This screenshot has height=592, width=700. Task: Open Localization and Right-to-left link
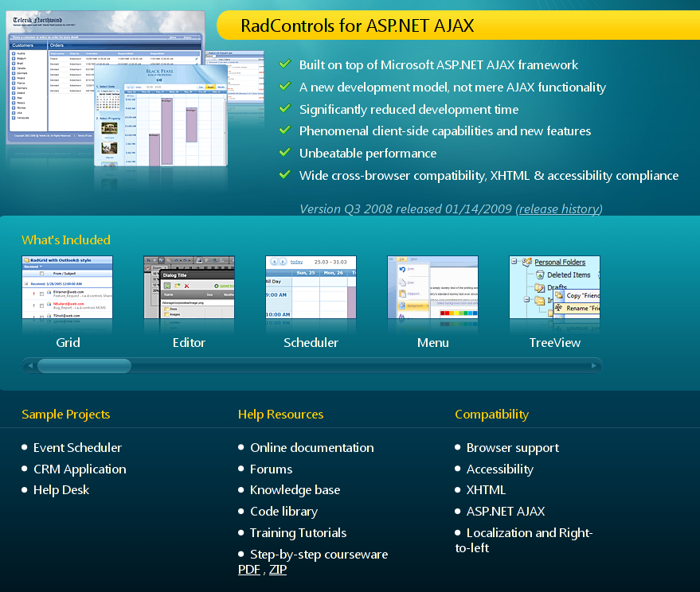tap(524, 540)
